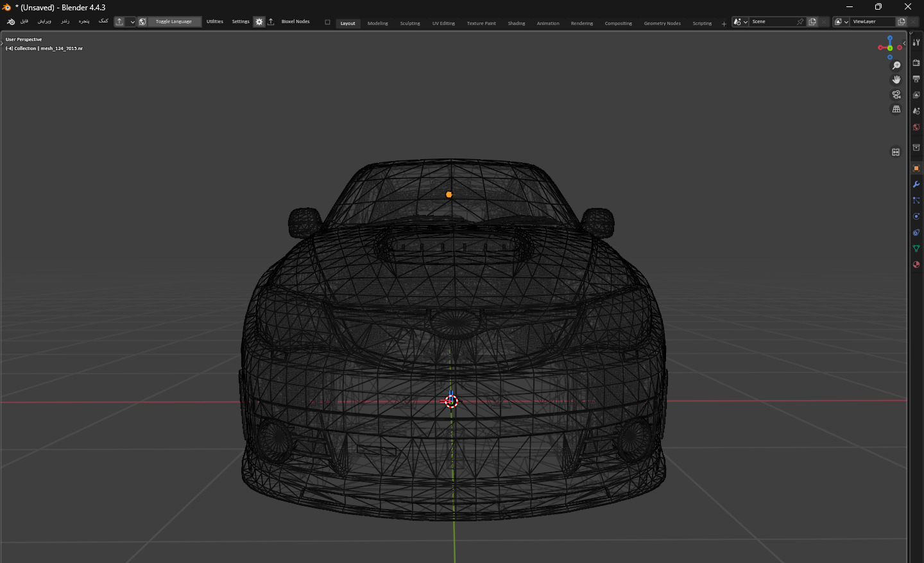Switch to the UV Editing workspace
This screenshot has height=563, width=924.
point(443,24)
